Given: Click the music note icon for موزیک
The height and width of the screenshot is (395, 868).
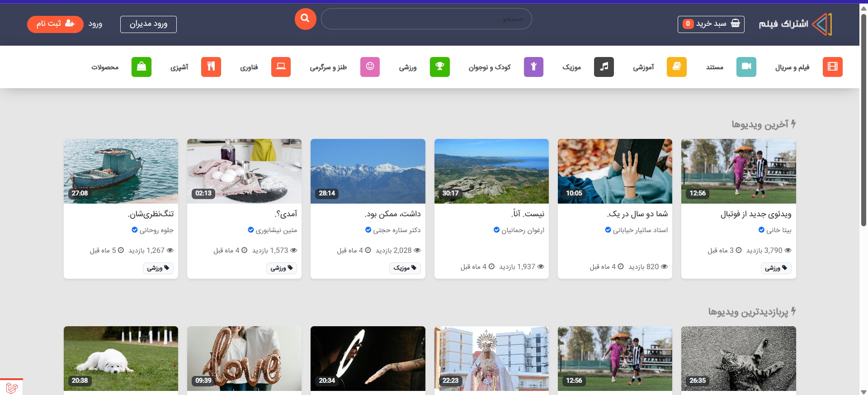Looking at the screenshot, I should [604, 67].
